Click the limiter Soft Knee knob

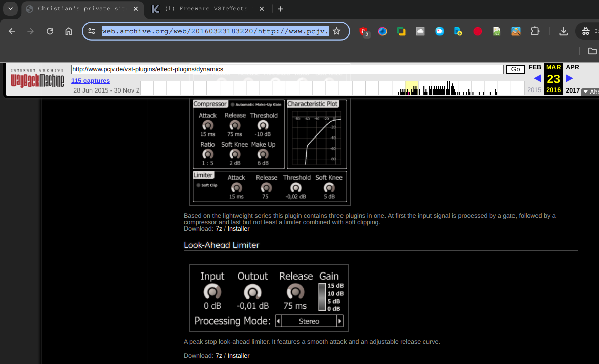pyautogui.click(x=329, y=188)
